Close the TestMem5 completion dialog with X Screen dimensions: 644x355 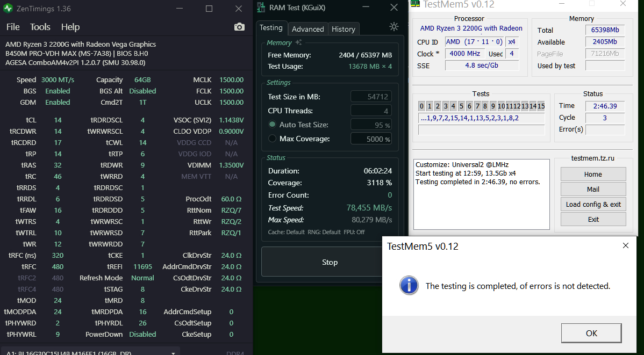(x=626, y=245)
